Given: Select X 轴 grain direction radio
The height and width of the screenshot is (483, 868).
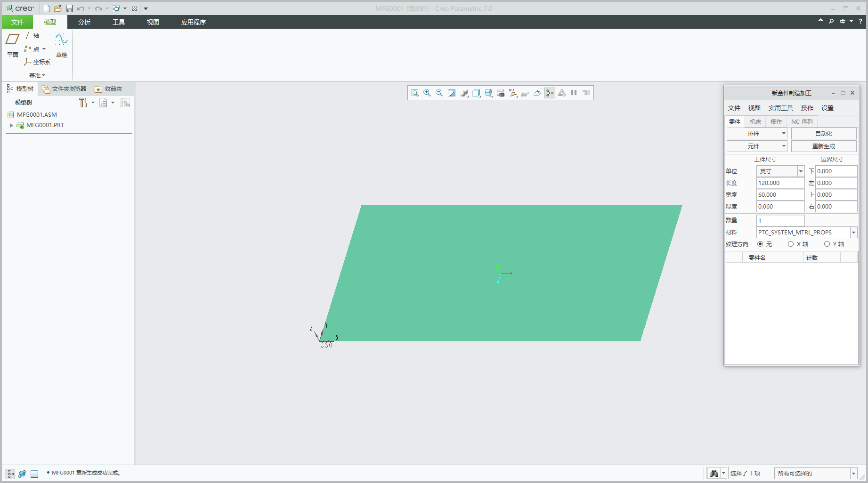Looking at the screenshot, I should (791, 244).
